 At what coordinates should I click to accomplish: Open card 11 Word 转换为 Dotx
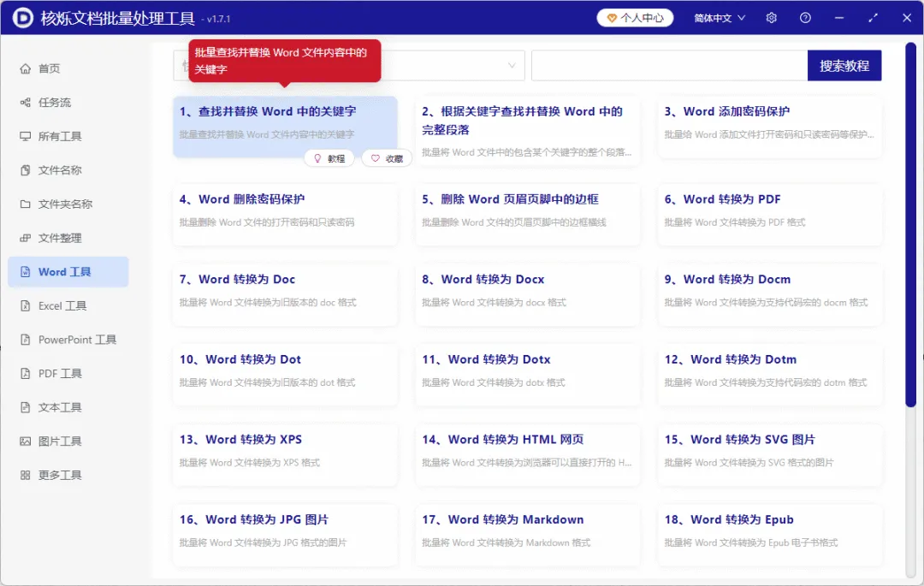tap(527, 375)
